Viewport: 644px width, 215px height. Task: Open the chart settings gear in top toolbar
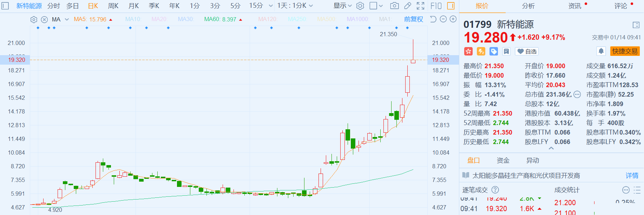tap(360, 6)
